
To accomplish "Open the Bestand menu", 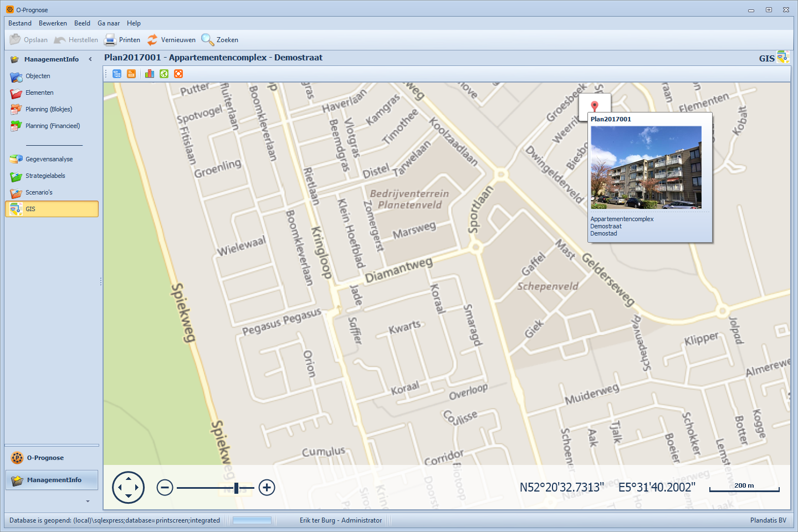I will click(20, 23).
